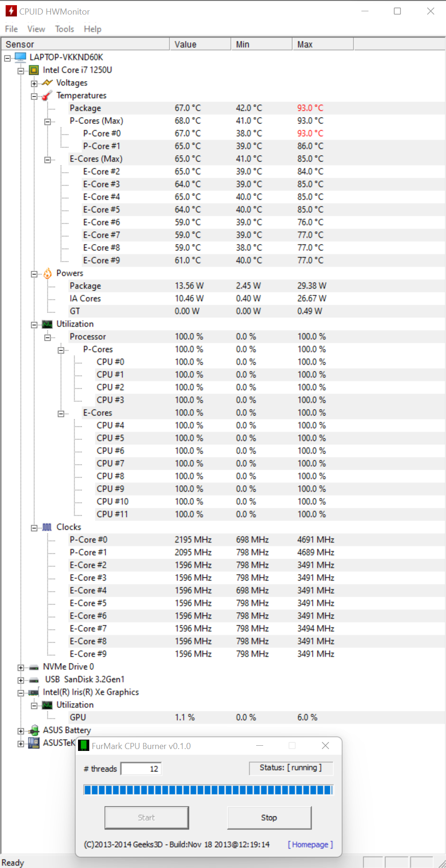Open the FurMark Homepage link
The height and width of the screenshot is (868, 446).
pyautogui.click(x=310, y=844)
